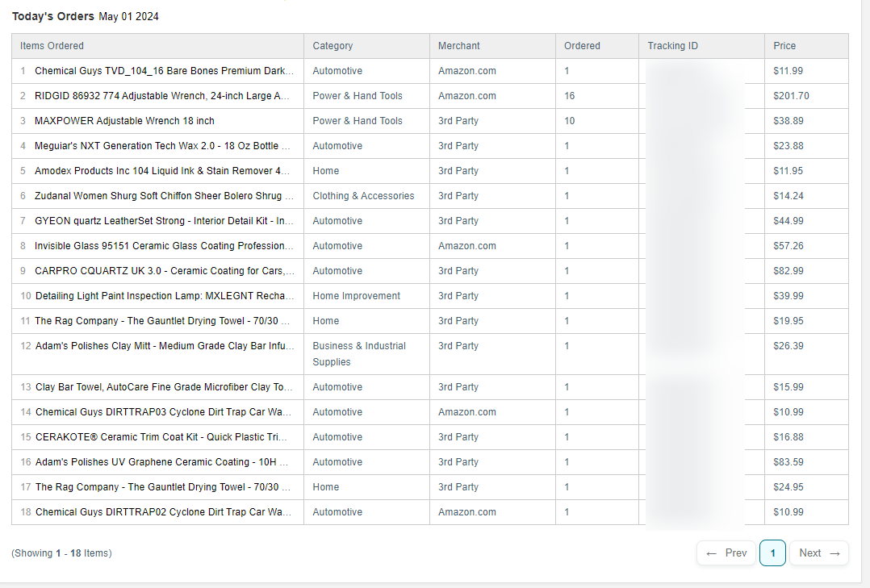Screen dimensions: 870x588
Task: Click Power & Hand Tools in RIDGID row
Action: tap(358, 96)
